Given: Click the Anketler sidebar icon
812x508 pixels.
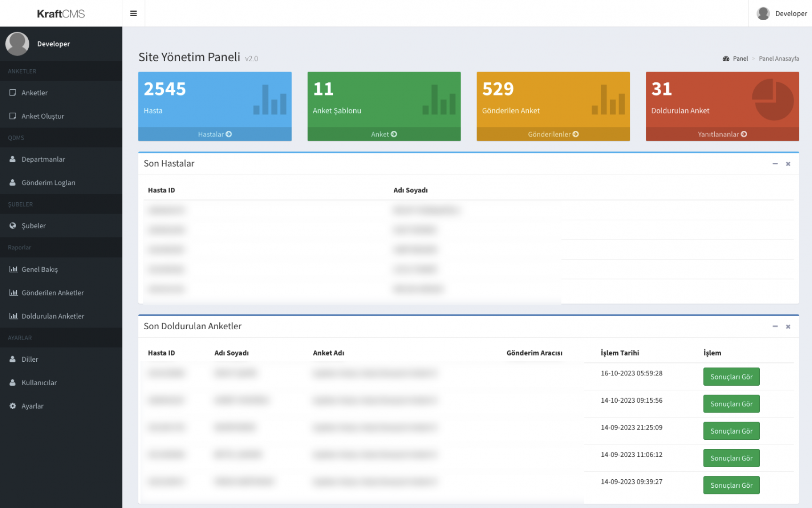Looking at the screenshot, I should (13, 93).
